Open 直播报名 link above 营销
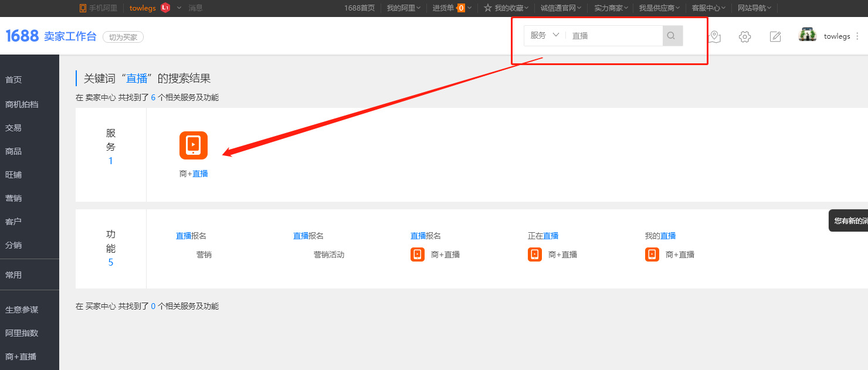The image size is (868, 370). pyautogui.click(x=191, y=236)
